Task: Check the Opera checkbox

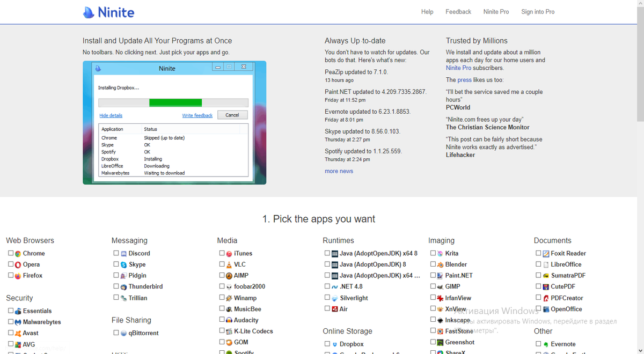Action: tap(11, 264)
